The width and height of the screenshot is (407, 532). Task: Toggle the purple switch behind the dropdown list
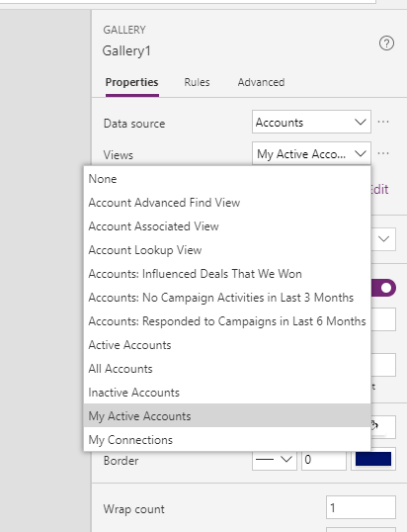pos(383,288)
